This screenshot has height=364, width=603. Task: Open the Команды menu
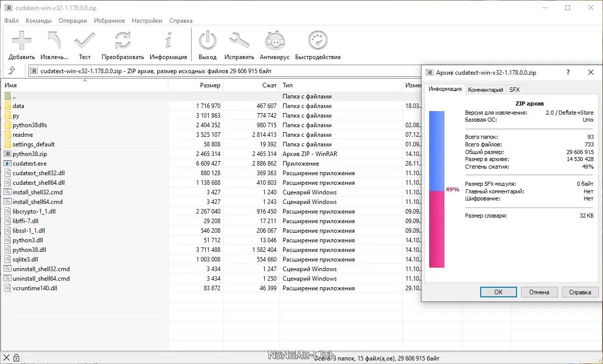click(39, 21)
